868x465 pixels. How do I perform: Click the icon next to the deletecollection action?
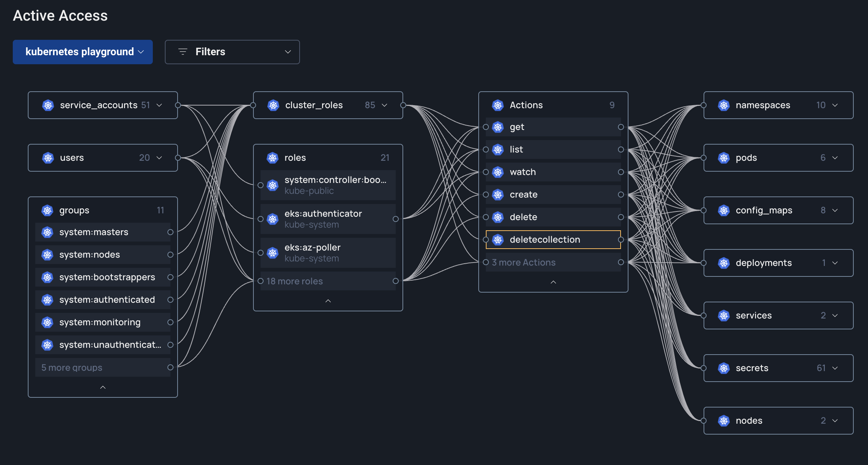tap(498, 240)
